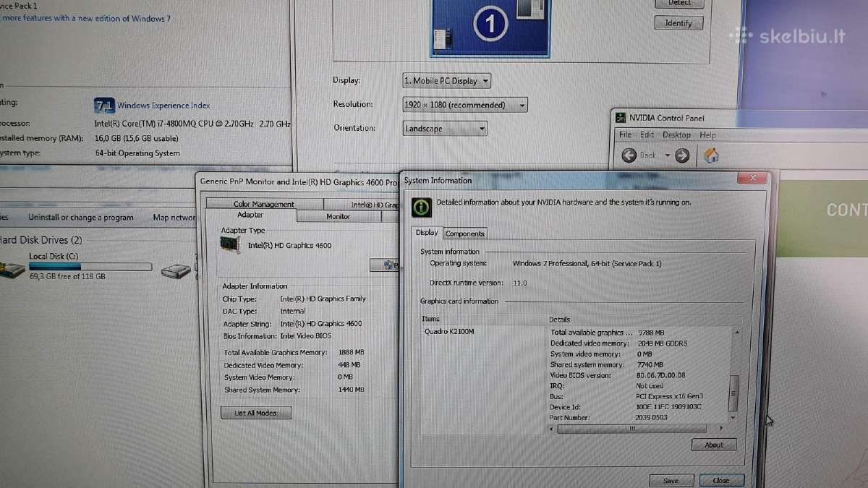Click the Details column header
The height and width of the screenshot is (488, 868).
coord(560,319)
